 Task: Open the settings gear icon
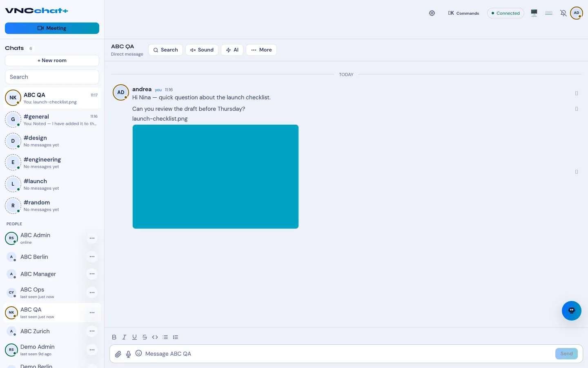pos(432,13)
